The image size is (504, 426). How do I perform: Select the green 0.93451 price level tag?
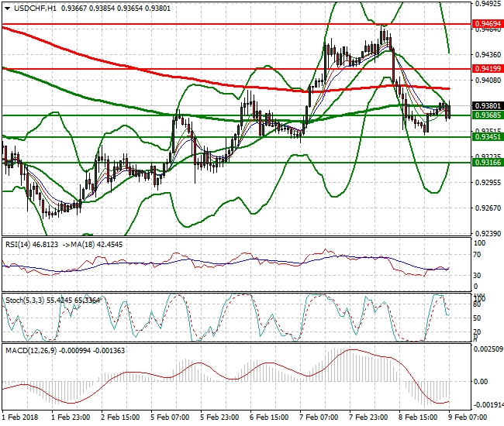point(488,137)
